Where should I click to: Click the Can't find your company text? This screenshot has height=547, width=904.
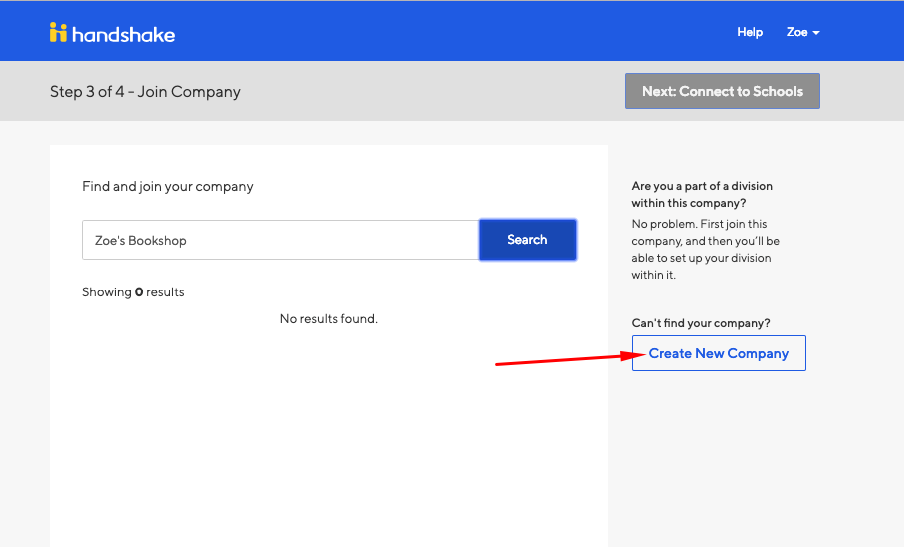click(x=701, y=323)
